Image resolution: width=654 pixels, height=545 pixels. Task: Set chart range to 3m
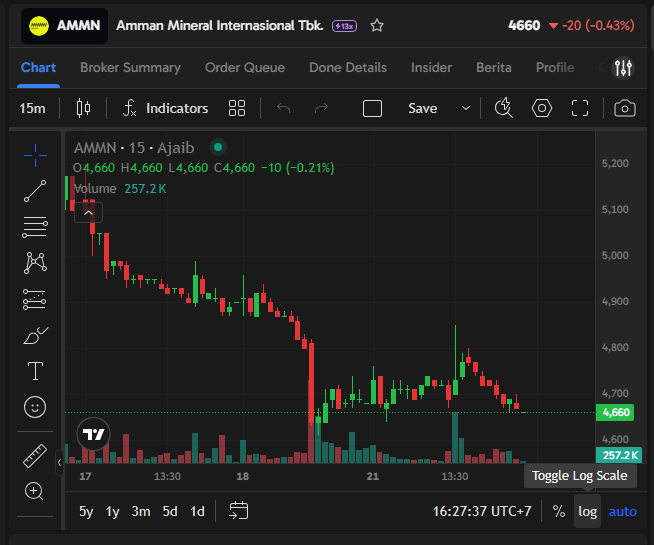point(141,511)
